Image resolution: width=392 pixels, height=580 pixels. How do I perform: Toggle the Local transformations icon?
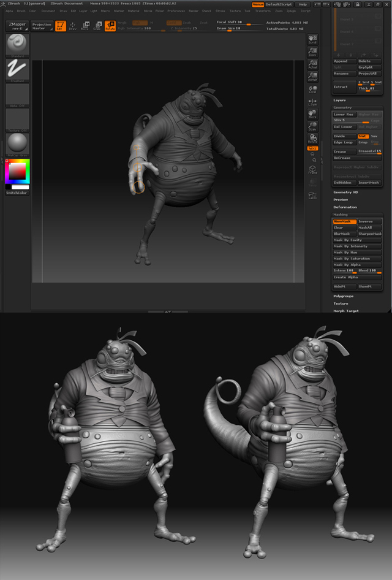312,89
